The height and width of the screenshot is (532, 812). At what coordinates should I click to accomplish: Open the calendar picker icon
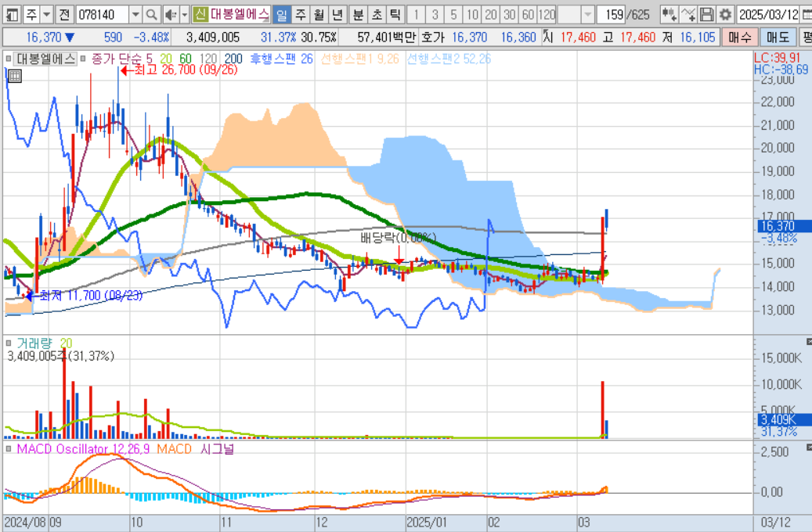[807, 15]
